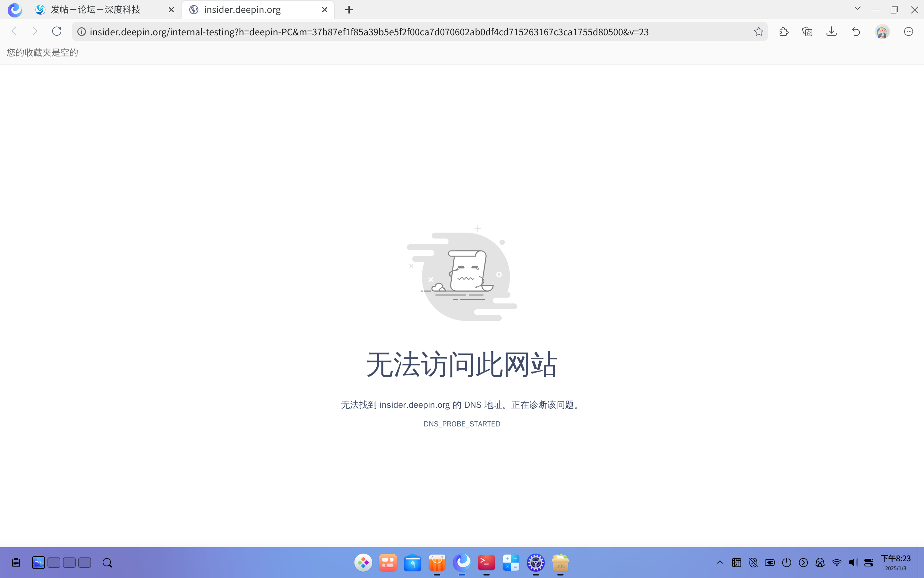Open browser menu with three dots
Viewport: 924px width, 578px height.
click(908, 32)
